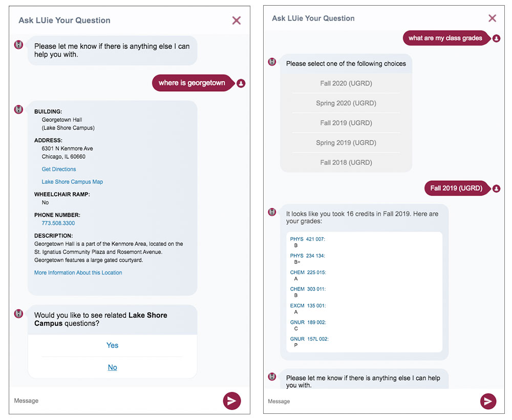
Task: Click the user icon beside "what are my class grades"
Action: [496, 38]
